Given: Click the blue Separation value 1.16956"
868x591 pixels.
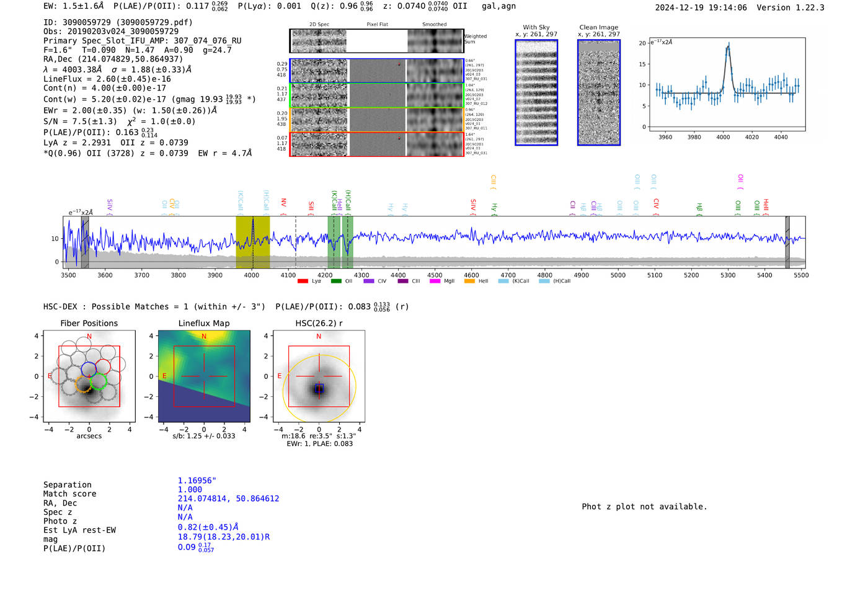Looking at the screenshot, I should pyautogui.click(x=197, y=481).
